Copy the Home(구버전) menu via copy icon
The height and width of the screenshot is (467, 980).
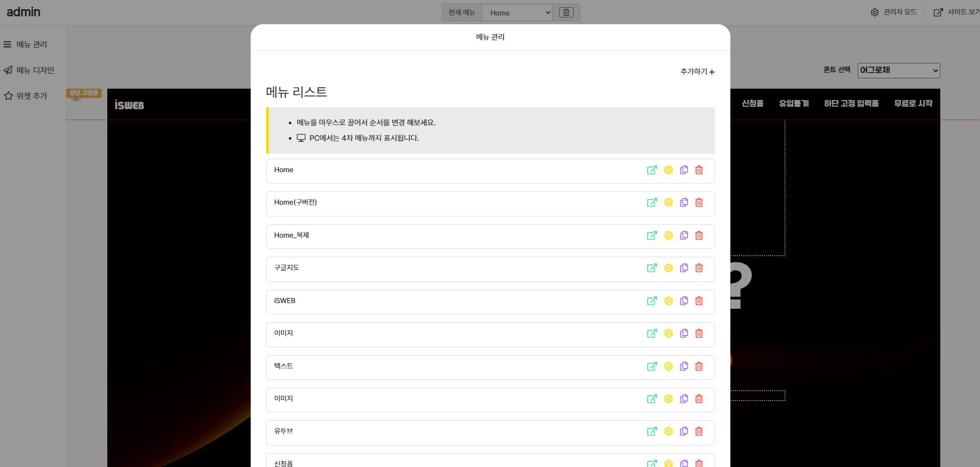coord(684,203)
